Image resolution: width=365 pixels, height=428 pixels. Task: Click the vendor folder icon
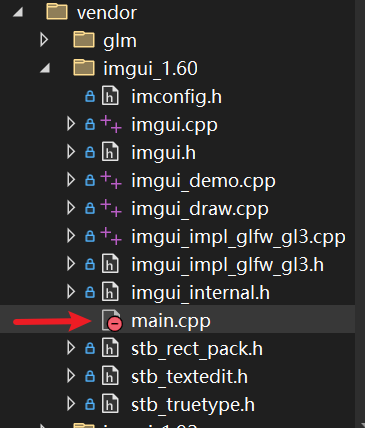tap(57, 12)
